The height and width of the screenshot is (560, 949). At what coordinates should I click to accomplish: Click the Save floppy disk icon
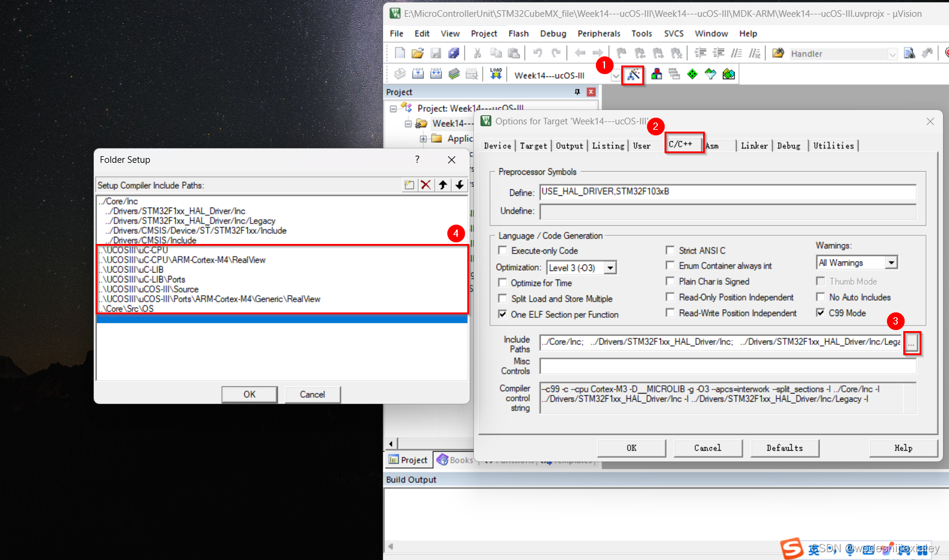(436, 53)
